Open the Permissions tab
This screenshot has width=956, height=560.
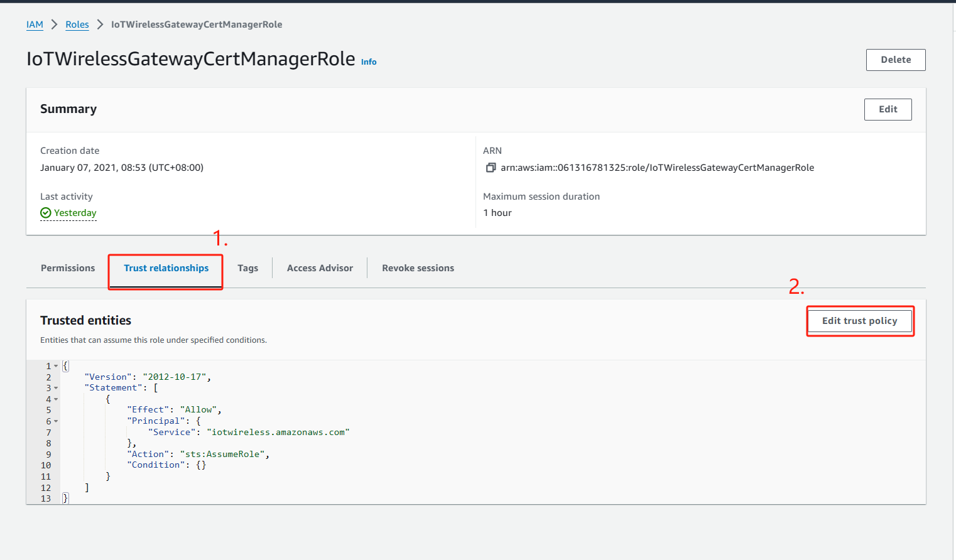click(x=68, y=268)
